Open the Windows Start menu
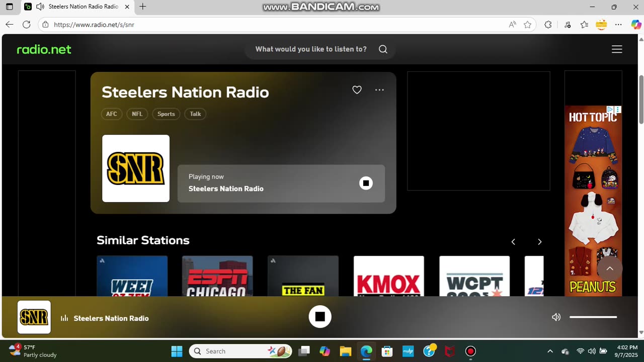 (177, 351)
